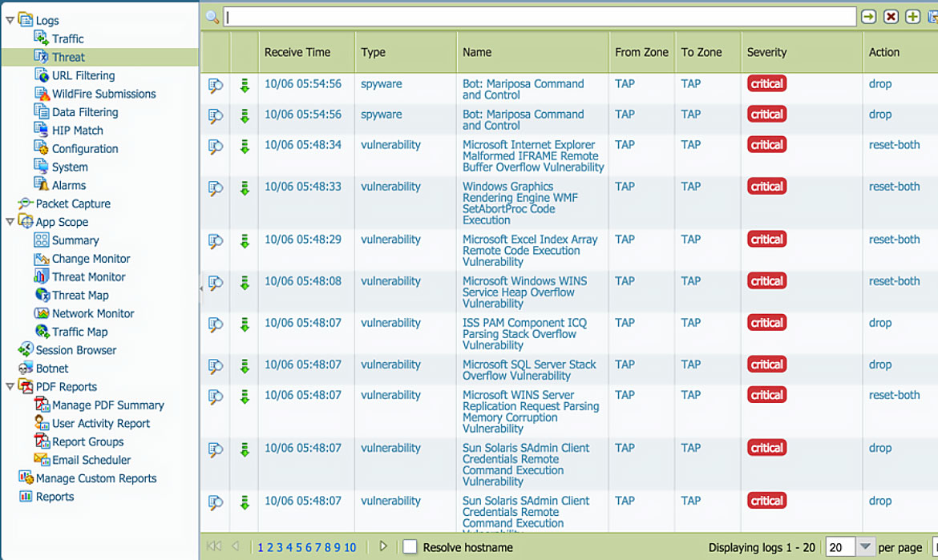This screenshot has height=560, width=938.
Task: Open the Packet Capture icon in sidebar
Action: coord(26,203)
